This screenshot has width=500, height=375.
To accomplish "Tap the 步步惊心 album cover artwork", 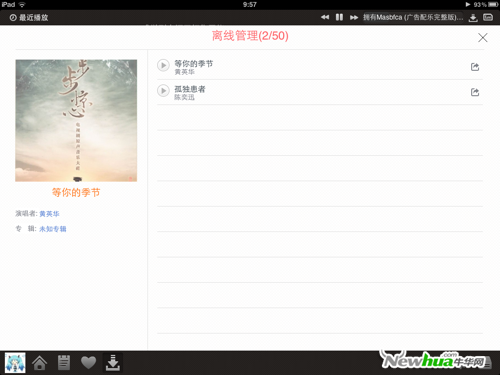I will pos(76,121).
